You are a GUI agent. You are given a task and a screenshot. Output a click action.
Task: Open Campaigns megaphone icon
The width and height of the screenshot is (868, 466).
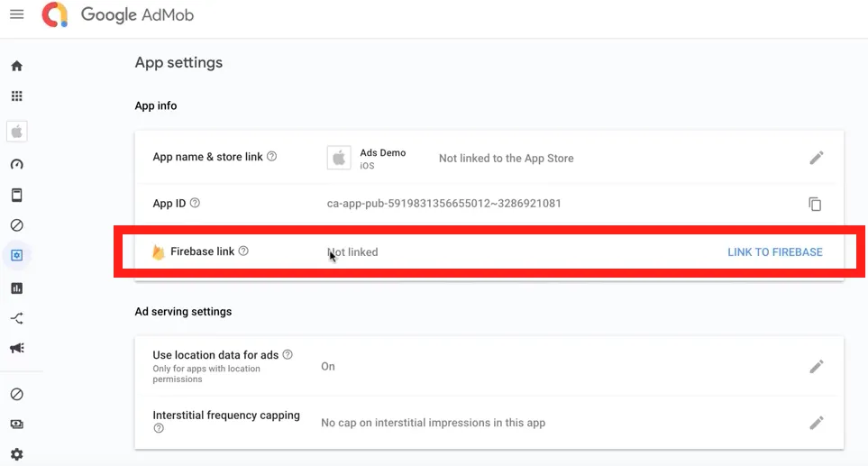[16, 348]
